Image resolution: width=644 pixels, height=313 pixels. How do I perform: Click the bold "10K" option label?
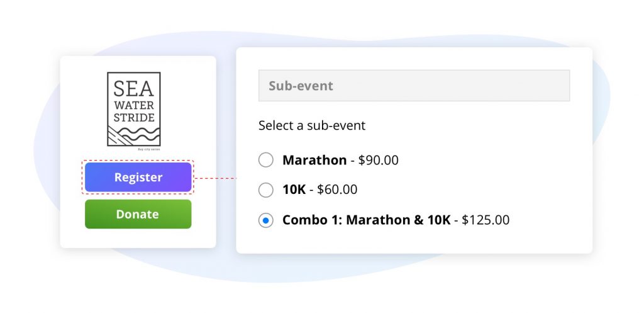294,190
